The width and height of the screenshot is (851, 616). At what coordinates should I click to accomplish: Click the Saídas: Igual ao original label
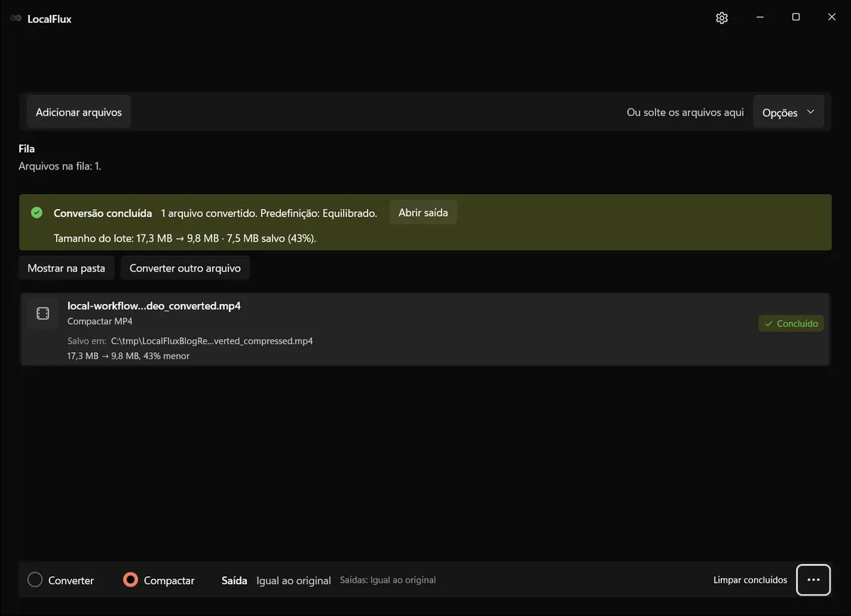tap(388, 580)
